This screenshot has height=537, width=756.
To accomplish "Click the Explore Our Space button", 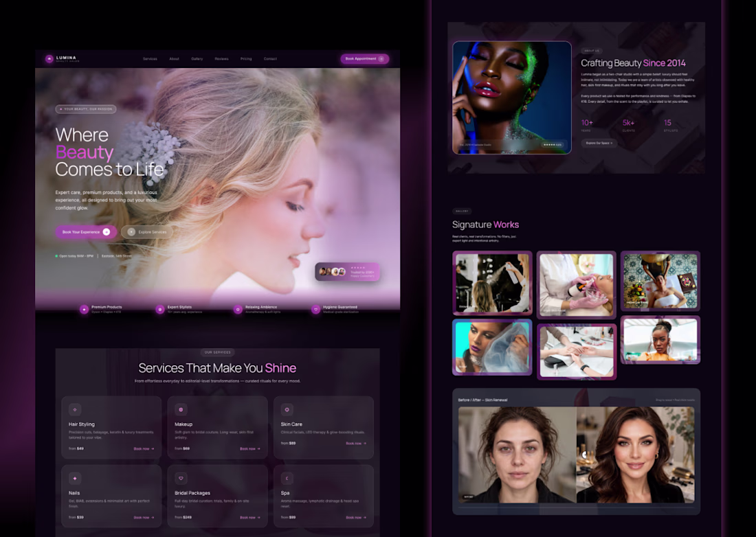I will point(599,143).
